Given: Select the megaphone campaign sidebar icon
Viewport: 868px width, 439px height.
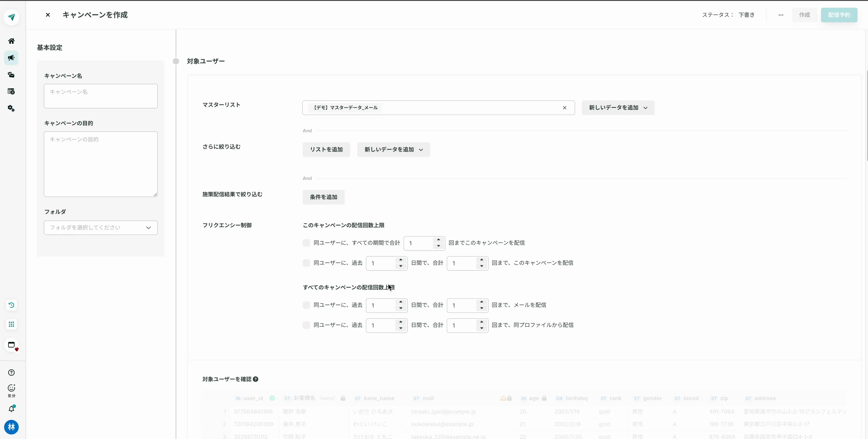Looking at the screenshot, I should click(x=11, y=58).
